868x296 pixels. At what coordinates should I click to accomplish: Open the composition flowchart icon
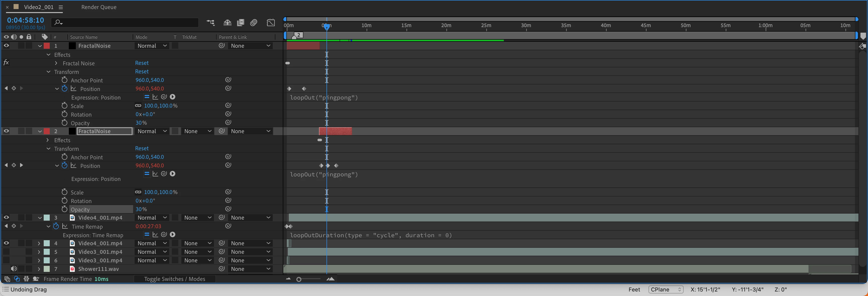coord(211,23)
